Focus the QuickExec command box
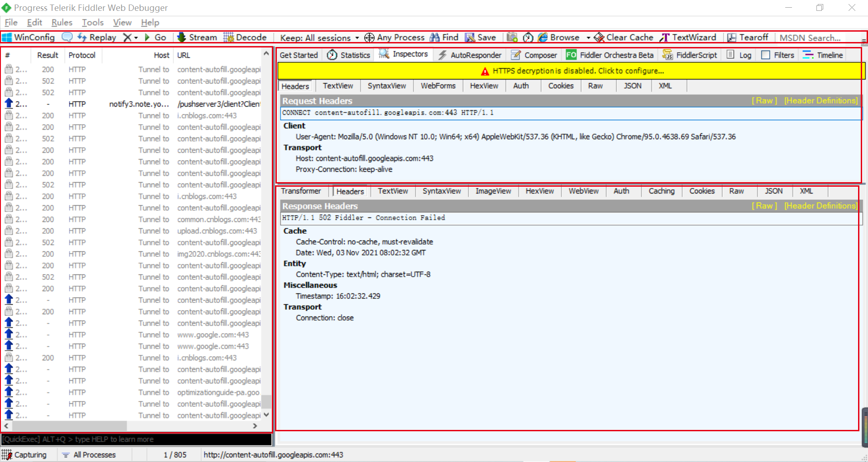The image size is (868, 462). point(136,439)
